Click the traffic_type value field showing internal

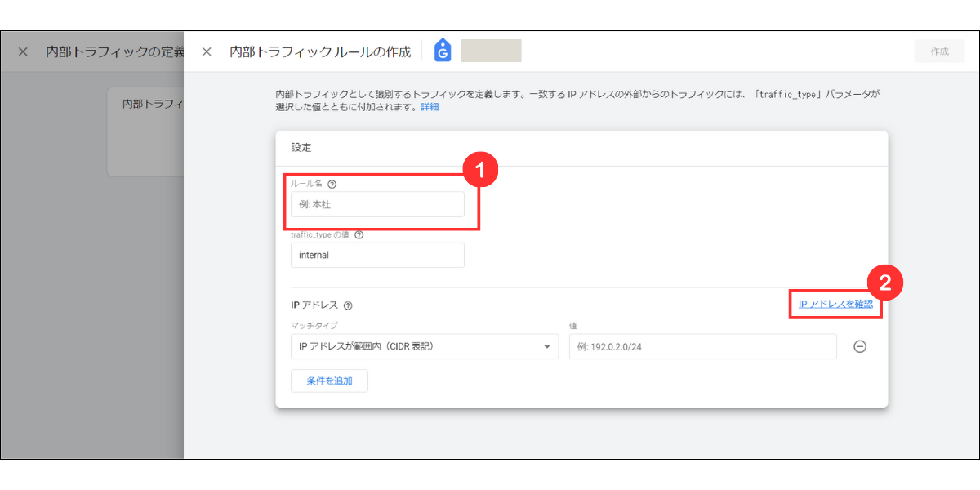coord(377,255)
